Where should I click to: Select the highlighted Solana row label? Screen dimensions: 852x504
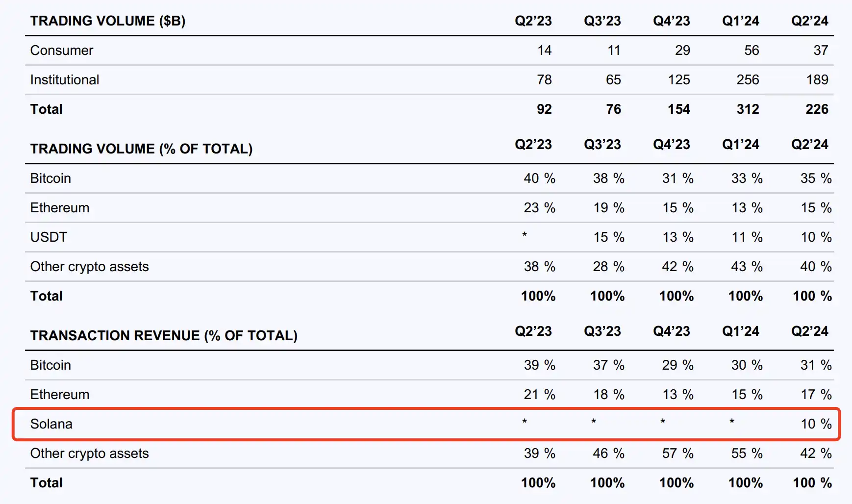tap(51, 424)
